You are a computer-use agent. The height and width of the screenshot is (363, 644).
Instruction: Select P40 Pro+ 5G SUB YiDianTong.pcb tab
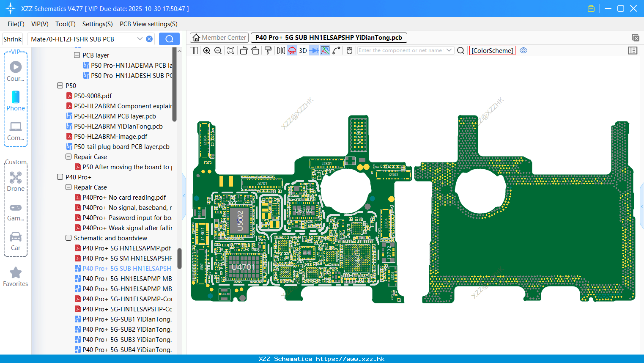(329, 38)
